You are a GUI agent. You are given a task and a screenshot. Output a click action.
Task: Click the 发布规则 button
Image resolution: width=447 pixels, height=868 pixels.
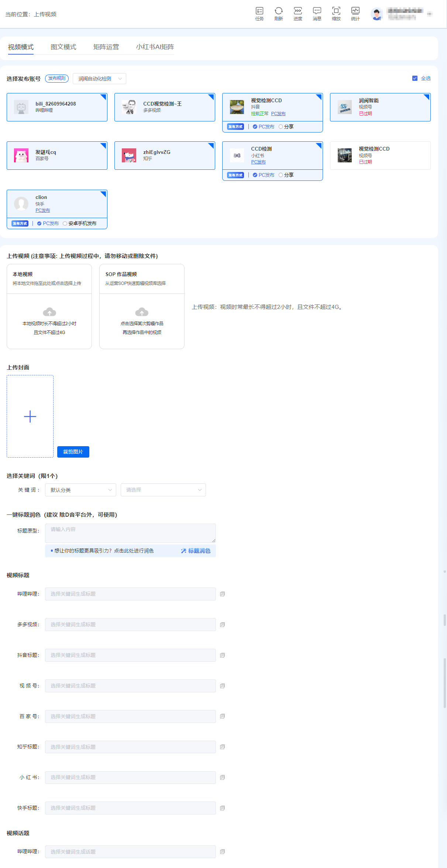click(x=57, y=78)
